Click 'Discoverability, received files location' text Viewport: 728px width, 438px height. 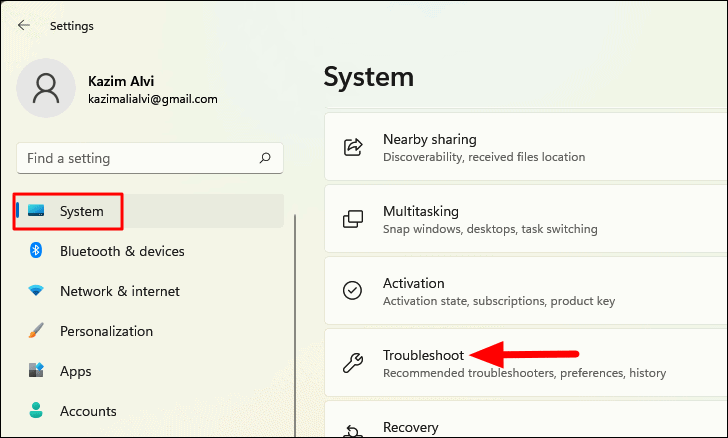(484, 157)
